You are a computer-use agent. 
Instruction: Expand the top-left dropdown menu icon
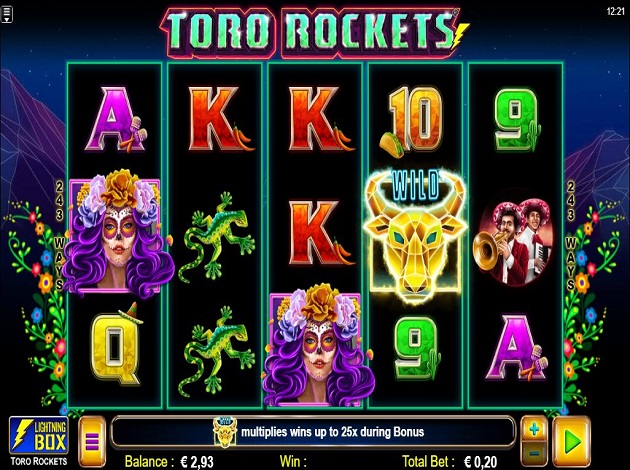(7, 14)
